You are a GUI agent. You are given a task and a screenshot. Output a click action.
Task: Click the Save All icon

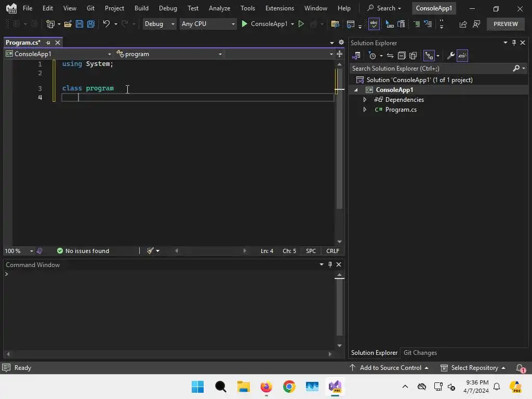click(91, 24)
